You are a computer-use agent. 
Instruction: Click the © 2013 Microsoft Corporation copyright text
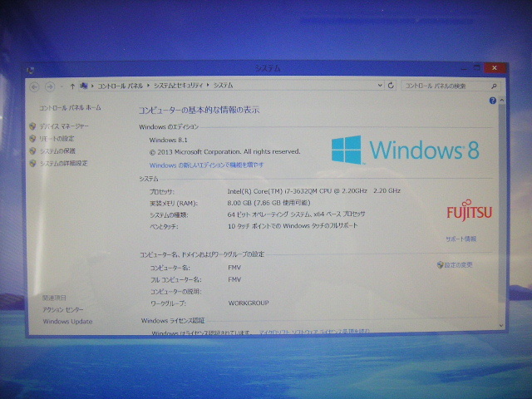[x=224, y=152]
